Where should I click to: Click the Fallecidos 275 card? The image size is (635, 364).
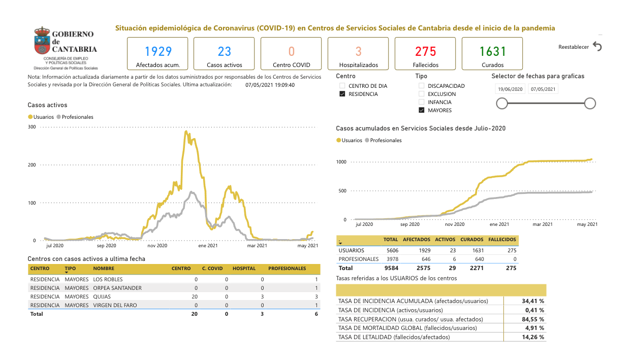coord(425,53)
